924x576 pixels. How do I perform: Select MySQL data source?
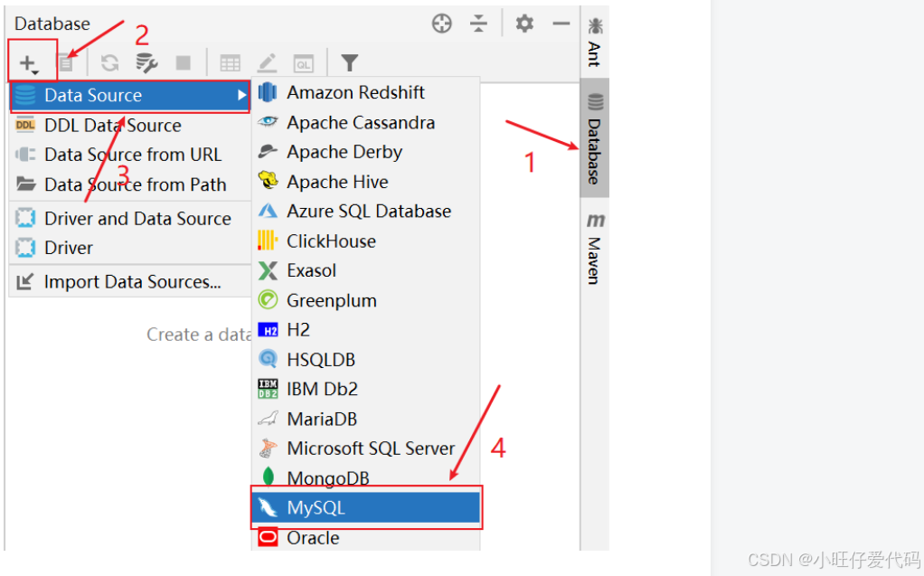366,507
